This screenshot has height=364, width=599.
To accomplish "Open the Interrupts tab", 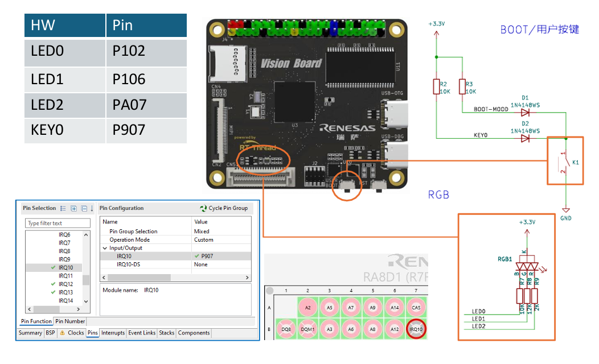I will click(x=113, y=333).
